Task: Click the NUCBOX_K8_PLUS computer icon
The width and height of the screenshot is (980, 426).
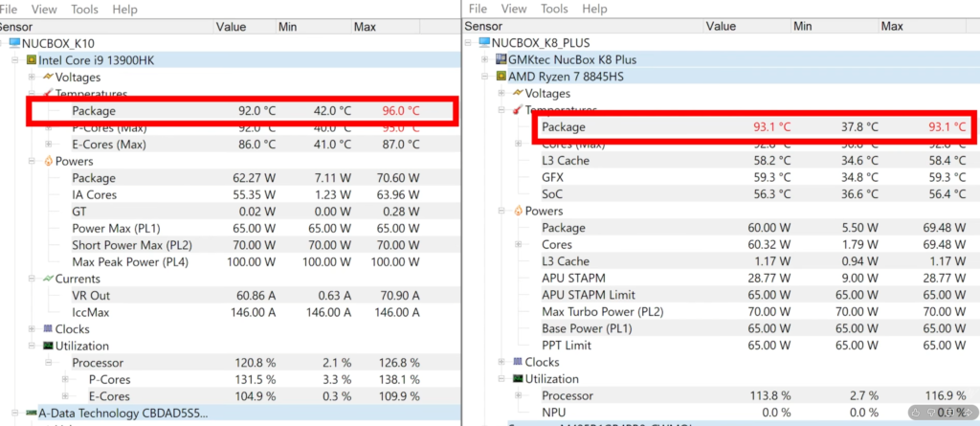Action: [483, 43]
